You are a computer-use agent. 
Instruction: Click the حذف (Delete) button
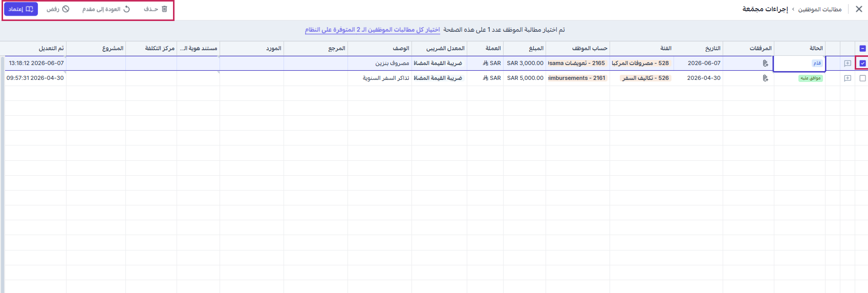[x=156, y=9]
